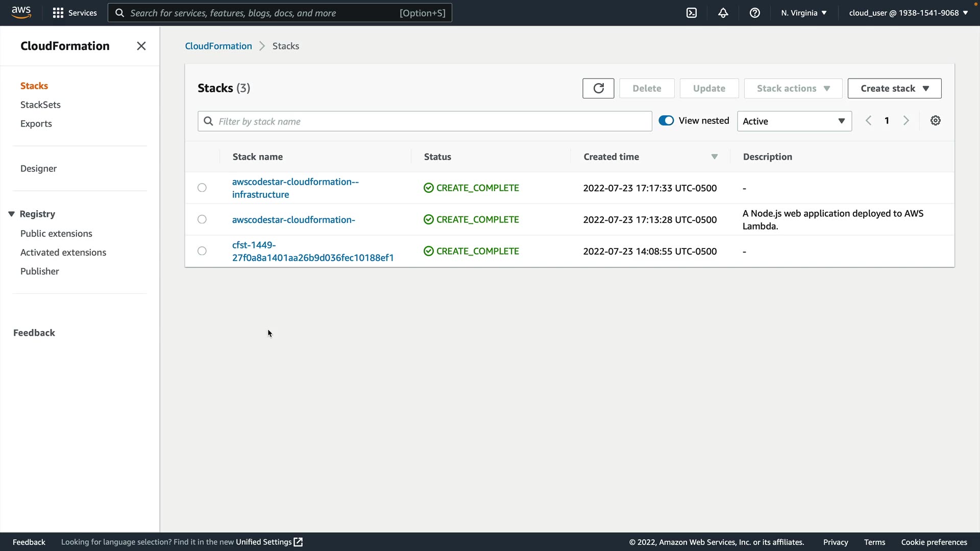This screenshot has height=551, width=980.
Task: Expand the Create stack dropdown
Action: [x=894, y=88]
